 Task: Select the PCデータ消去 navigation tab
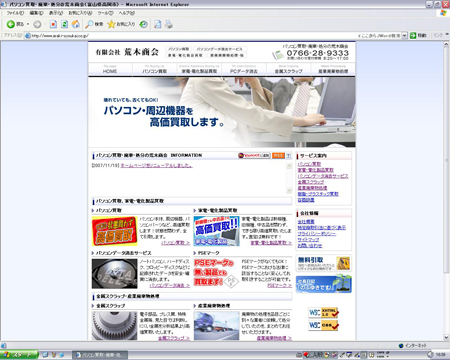click(x=244, y=69)
